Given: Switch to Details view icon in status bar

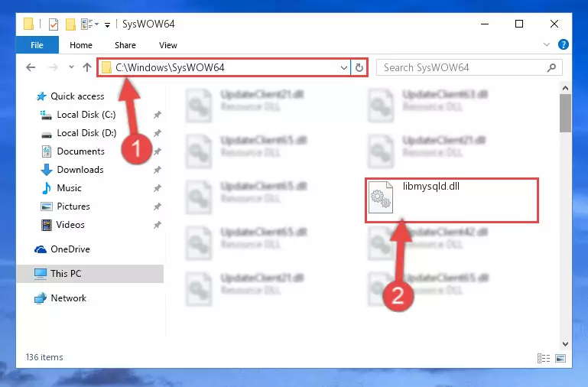Looking at the screenshot, I should [x=544, y=359].
